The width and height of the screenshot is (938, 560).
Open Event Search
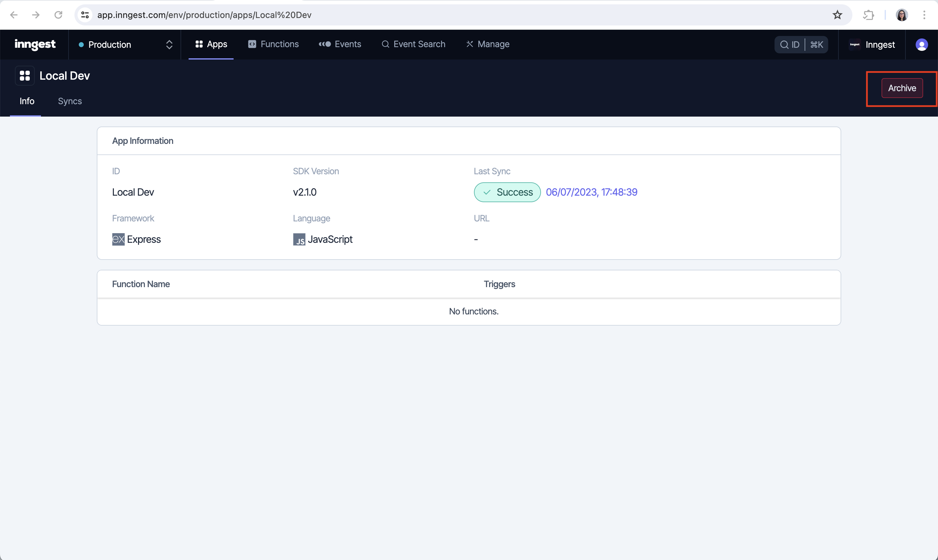pyautogui.click(x=413, y=44)
